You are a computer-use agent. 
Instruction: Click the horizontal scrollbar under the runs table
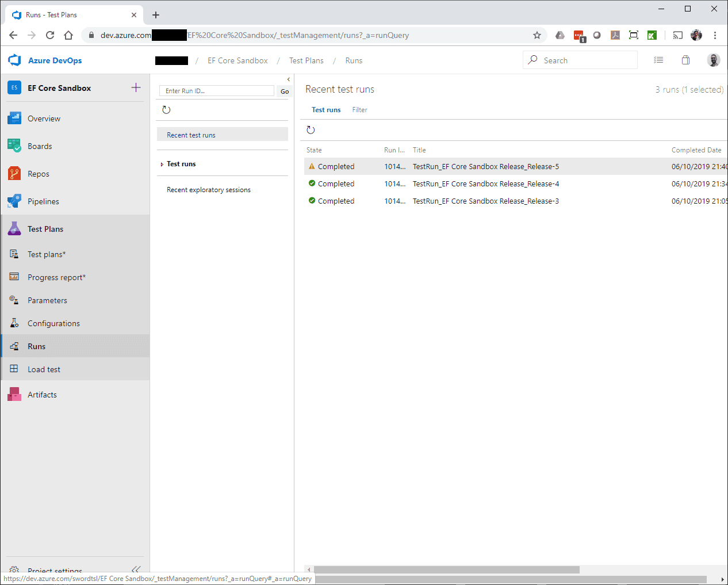pos(446,569)
